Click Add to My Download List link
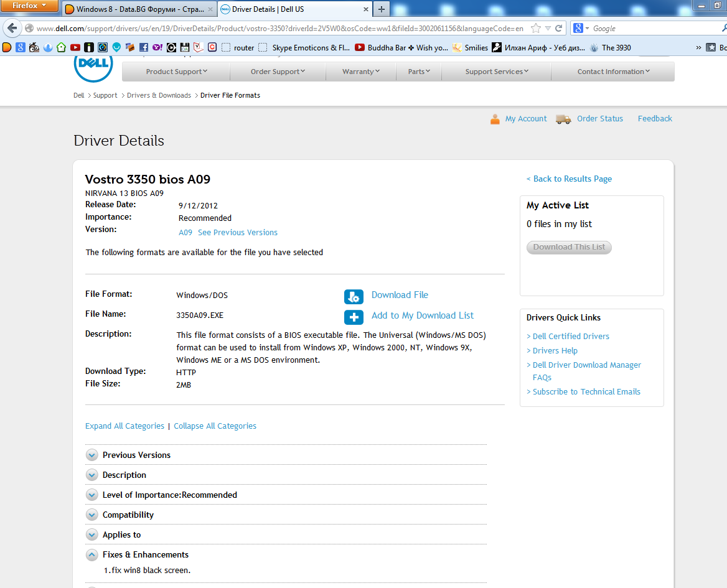Screen dimensions: 727x588 [423, 315]
